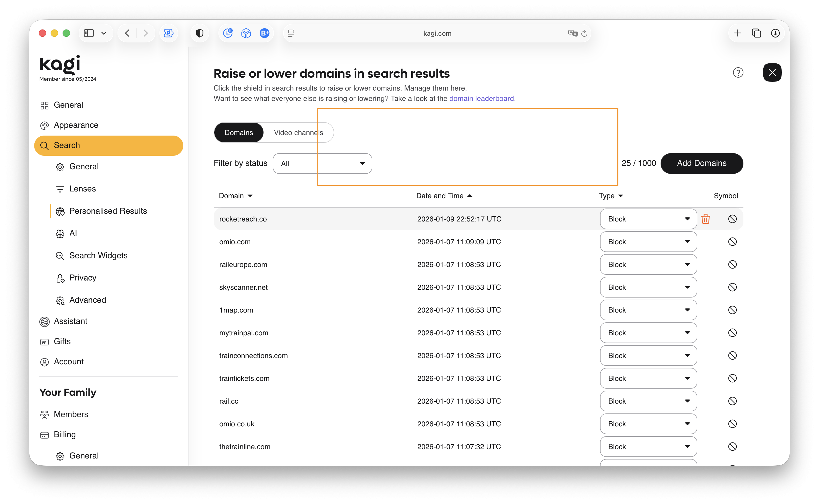Click the kagi.com address bar
Screen dimensions: 819x504
[x=437, y=33]
